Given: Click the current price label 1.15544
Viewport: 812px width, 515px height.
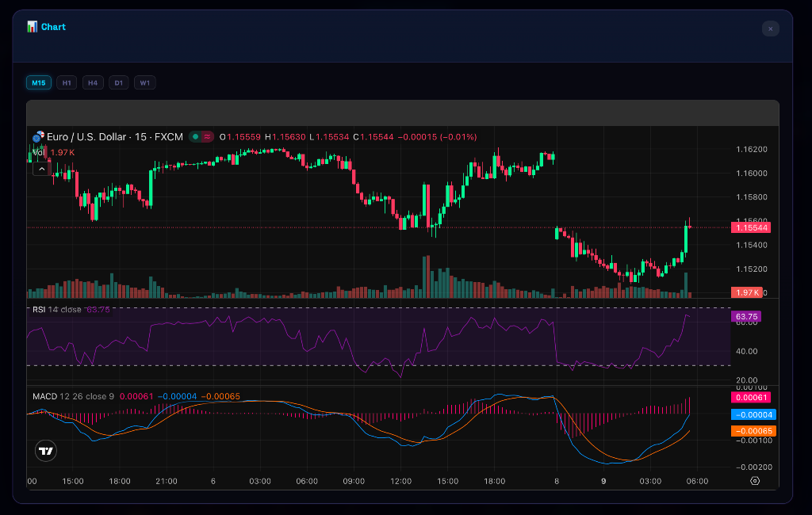Looking at the screenshot, I should [752, 227].
